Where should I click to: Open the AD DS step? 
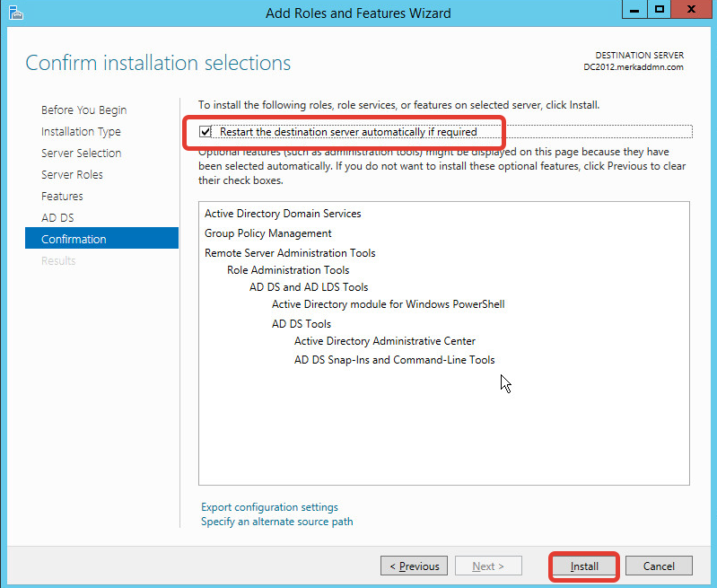[57, 218]
